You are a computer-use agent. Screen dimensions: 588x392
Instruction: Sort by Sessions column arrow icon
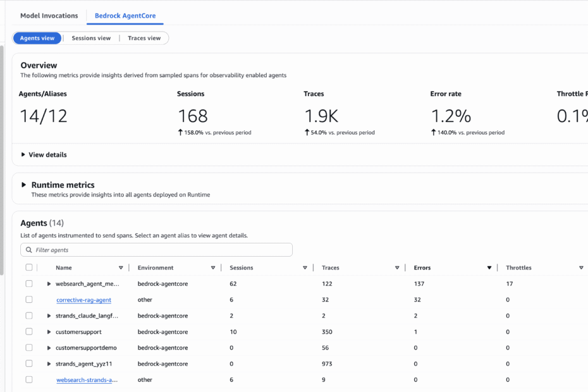[x=305, y=268]
